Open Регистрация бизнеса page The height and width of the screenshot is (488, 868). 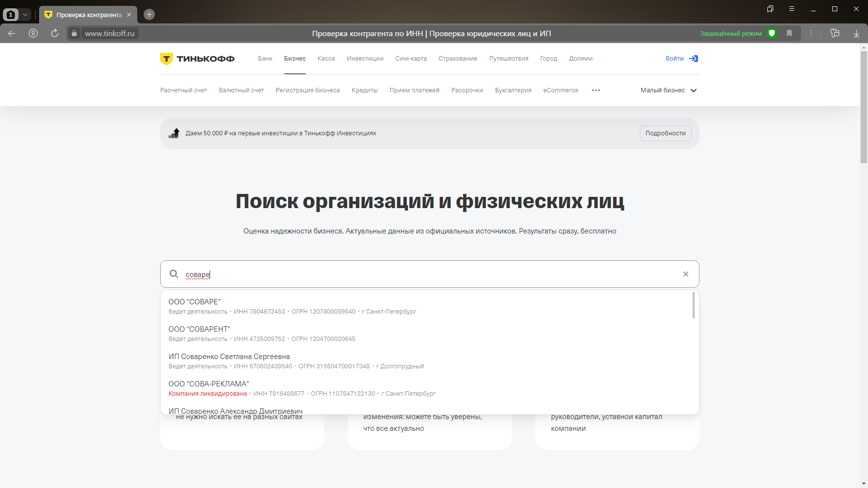pos(308,90)
